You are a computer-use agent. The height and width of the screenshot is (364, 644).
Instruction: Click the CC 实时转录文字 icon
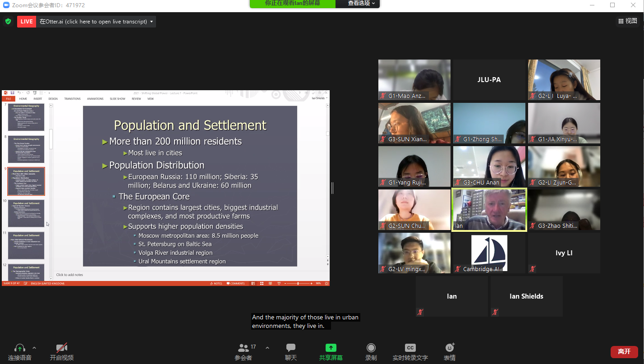[x=410, y=348]
